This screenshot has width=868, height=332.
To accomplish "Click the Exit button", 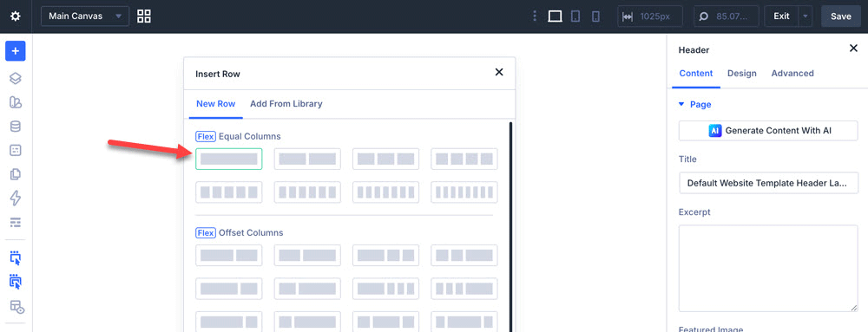I will [x=781, y=16].
